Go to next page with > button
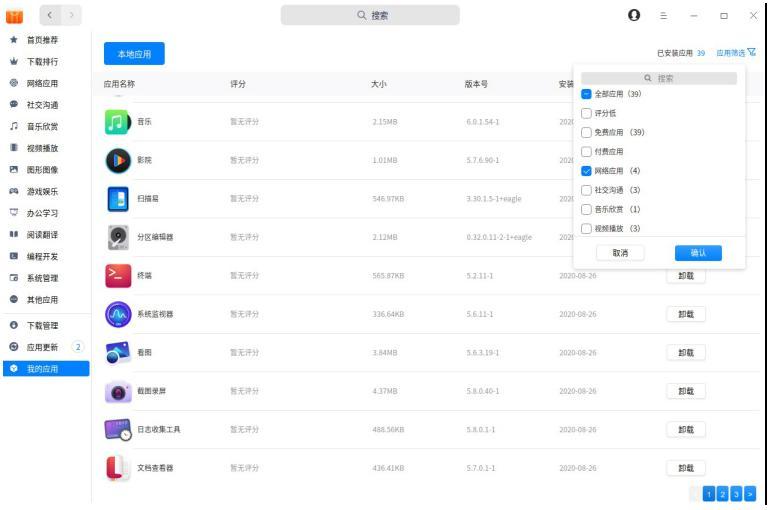Screen dimensions: 769x510 click(x=750, y=494)
